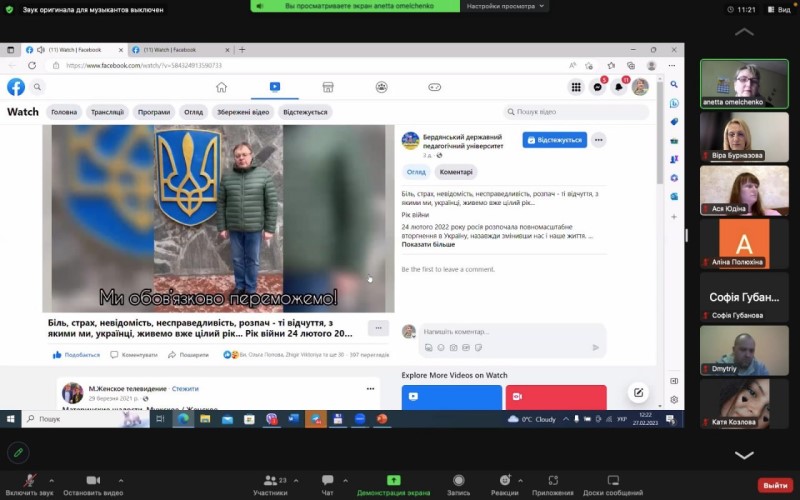800x500 pixels.
Task: Select Dmytriy participant video thumbnail
Action: pos(744,351)
